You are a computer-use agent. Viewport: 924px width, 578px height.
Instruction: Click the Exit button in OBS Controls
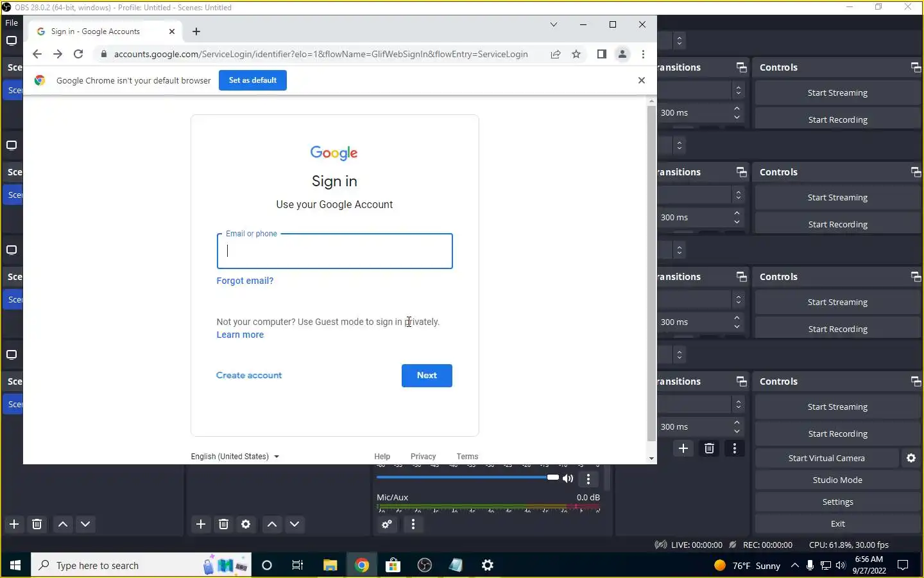837,523
